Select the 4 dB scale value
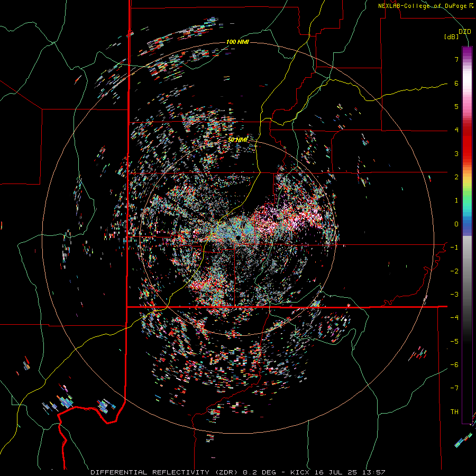476x476 pixels. tap(456, 130)
